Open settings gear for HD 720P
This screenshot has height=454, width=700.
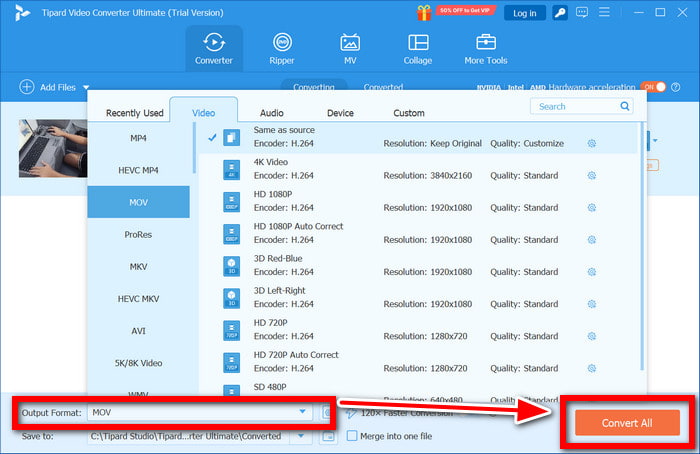592,336
